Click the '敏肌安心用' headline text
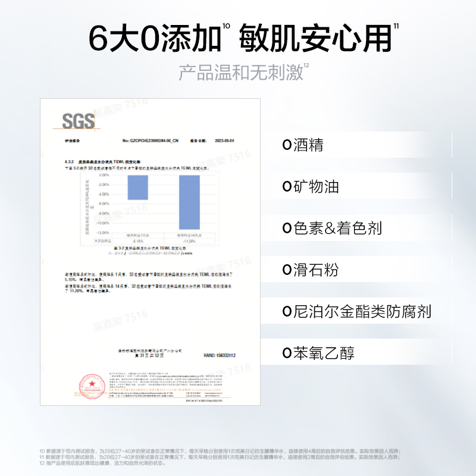Viewport: 476px width, 476px height. (315, 37)
